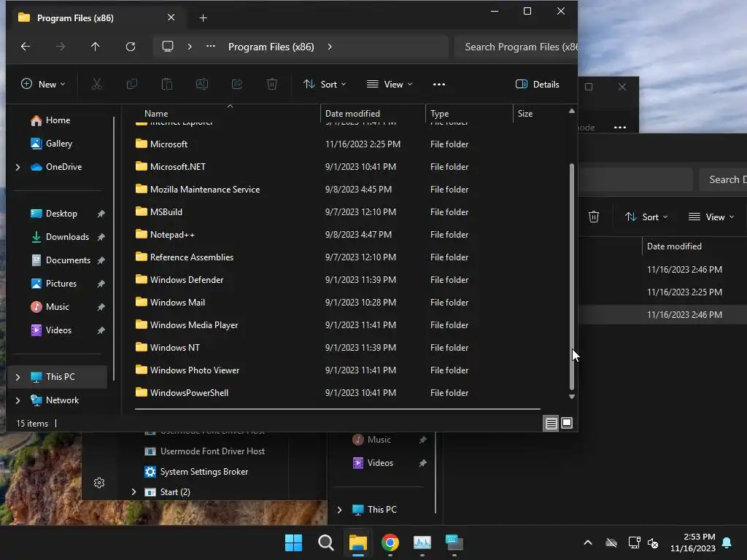
Task: Click File Explorer taskbar icon
Action: click(357, 542)
